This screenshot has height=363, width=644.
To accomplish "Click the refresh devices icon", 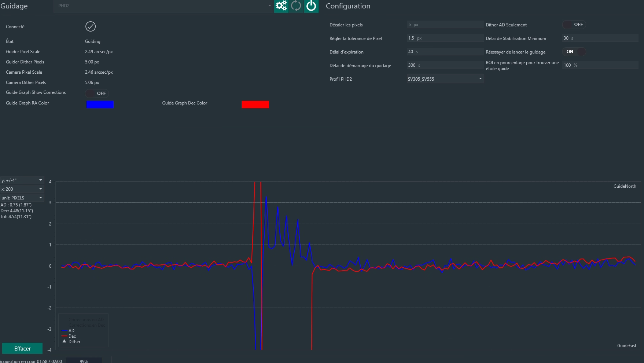I will click(x=296, y=6).
